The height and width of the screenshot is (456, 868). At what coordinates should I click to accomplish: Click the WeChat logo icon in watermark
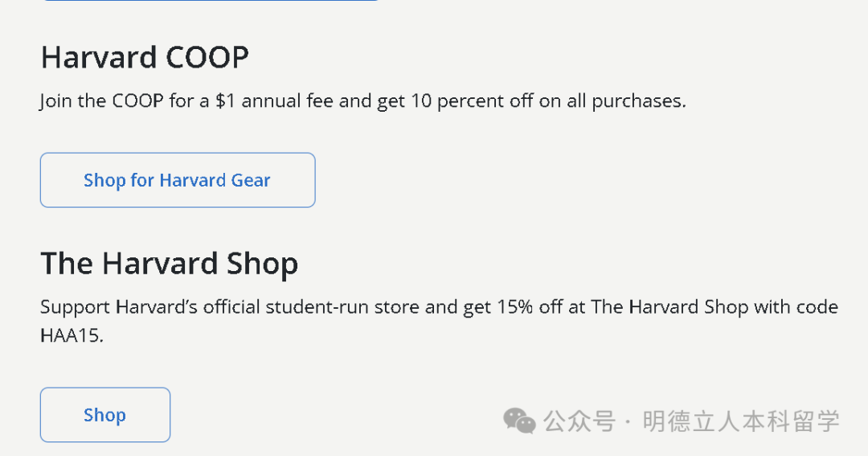pos(519,420)
